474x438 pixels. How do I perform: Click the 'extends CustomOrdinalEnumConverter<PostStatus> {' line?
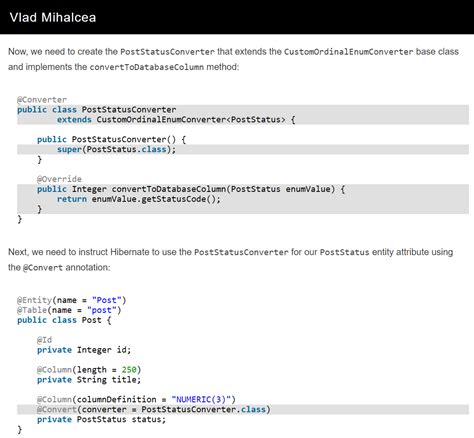click(x=176, y=120)
